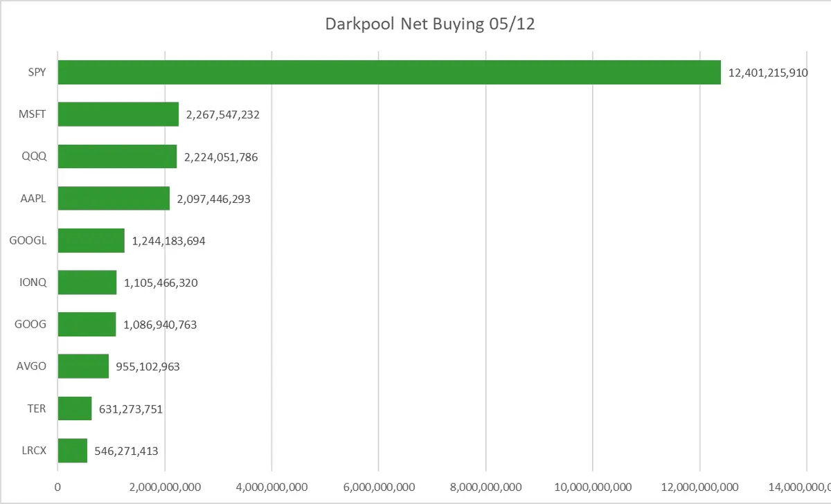Viewport: 831px width, 504px height.
Task: Select data label 546,271,413
Action: [x=126, y=451]
